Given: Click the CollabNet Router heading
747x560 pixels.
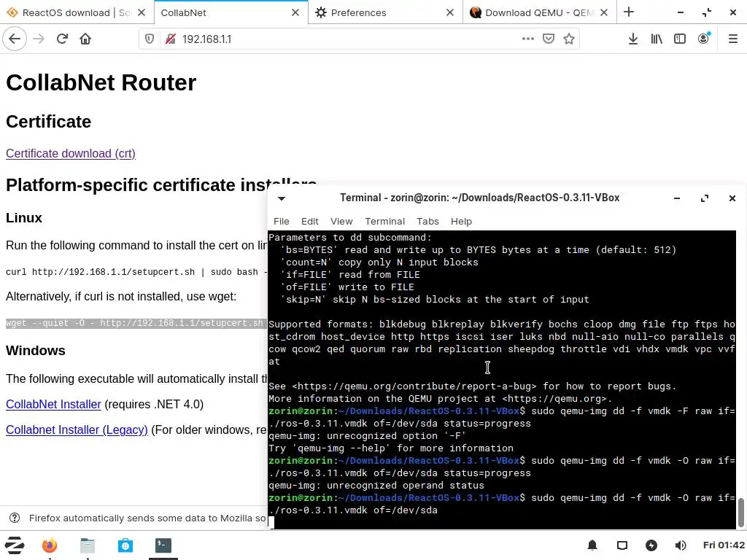Looking at the screenshot, I should [101, 82].
